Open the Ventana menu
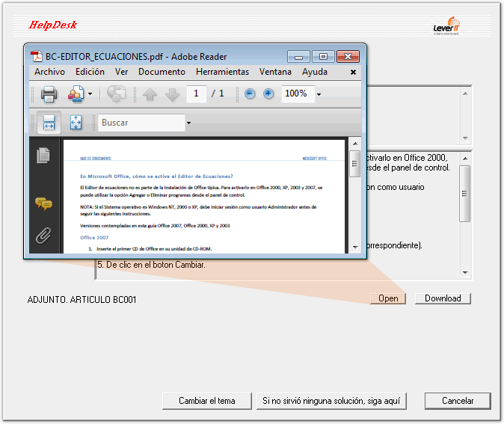This screenshot has width=504, height=424. pos(275,72)
